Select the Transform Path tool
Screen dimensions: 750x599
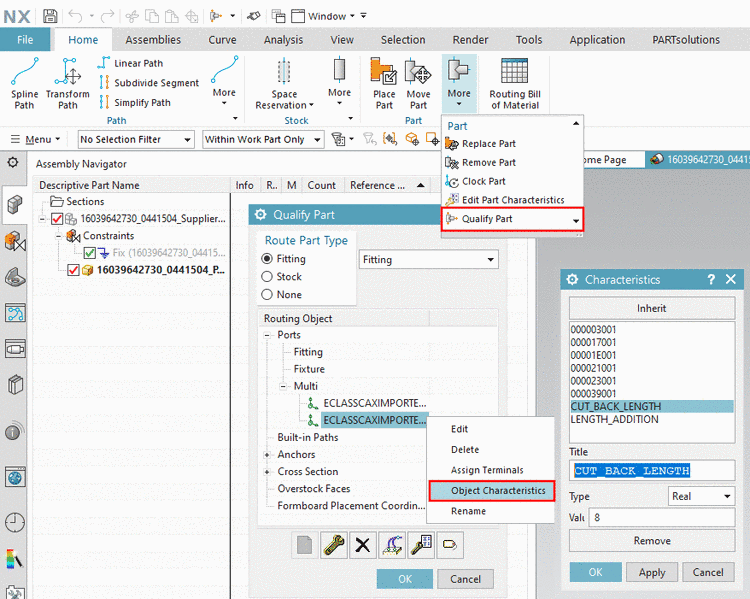coord(67,83)
